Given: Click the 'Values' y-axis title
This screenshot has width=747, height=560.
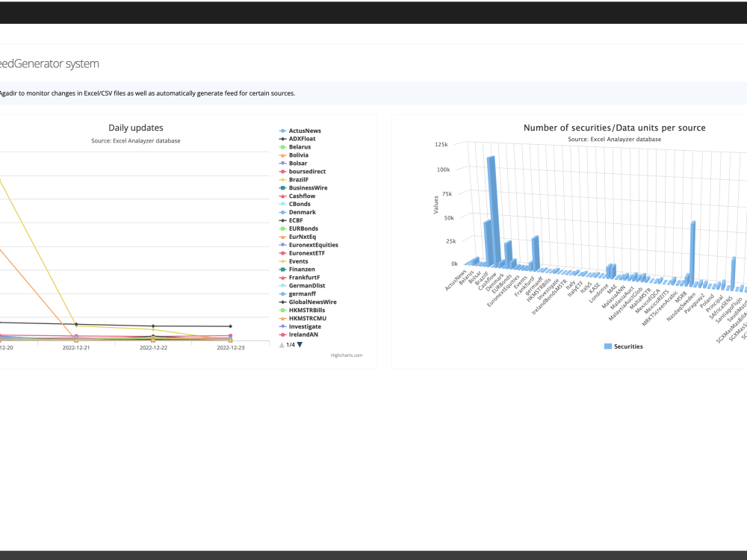Looking at the screenshot, I should (436, 205).
